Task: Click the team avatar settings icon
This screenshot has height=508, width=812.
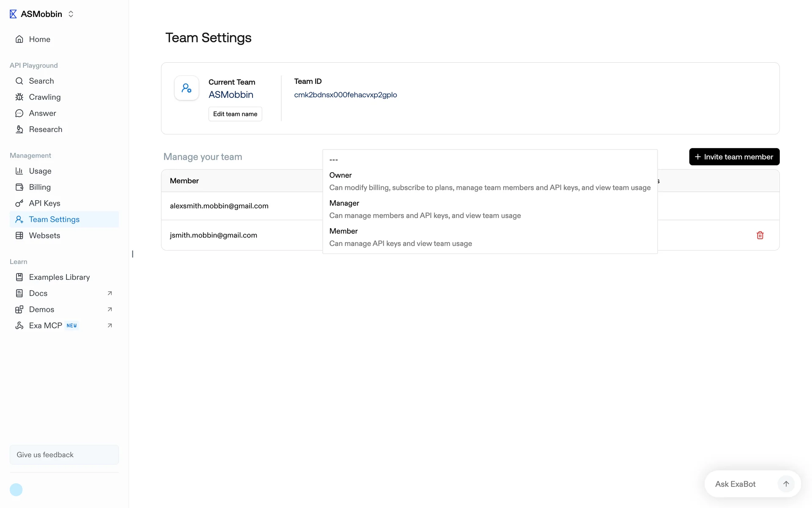Action: coord(187,88)
